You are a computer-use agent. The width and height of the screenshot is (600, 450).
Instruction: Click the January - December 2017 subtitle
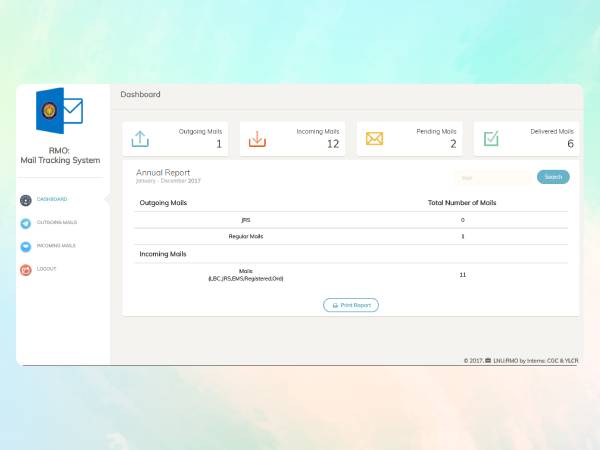click(168, 181)
